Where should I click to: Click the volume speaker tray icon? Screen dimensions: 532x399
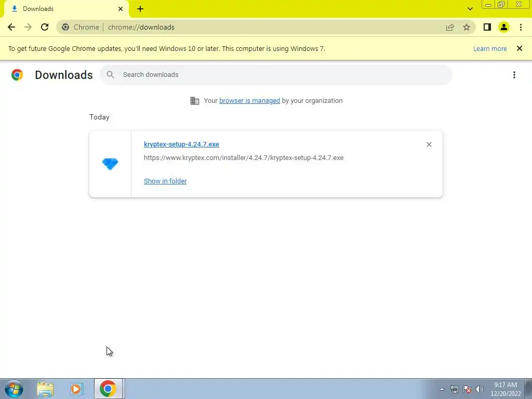pos(480,389)
